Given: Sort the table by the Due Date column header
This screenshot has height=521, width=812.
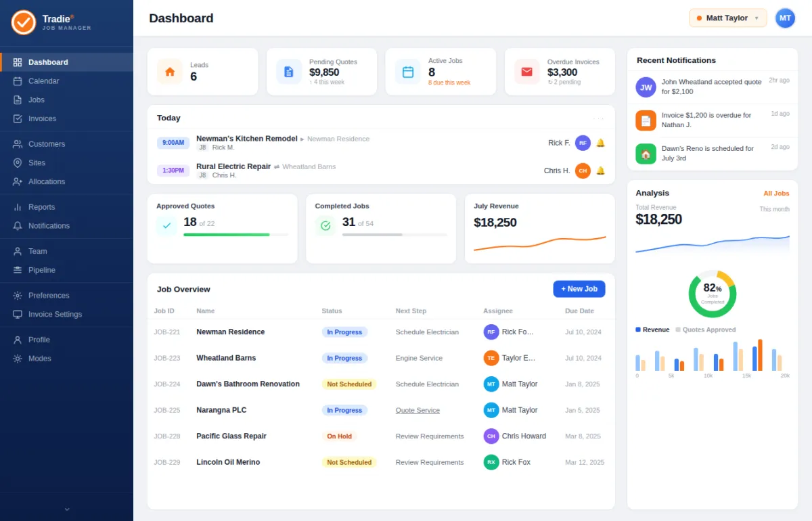Looking at the screenshot, I should [x=579, y=311].
